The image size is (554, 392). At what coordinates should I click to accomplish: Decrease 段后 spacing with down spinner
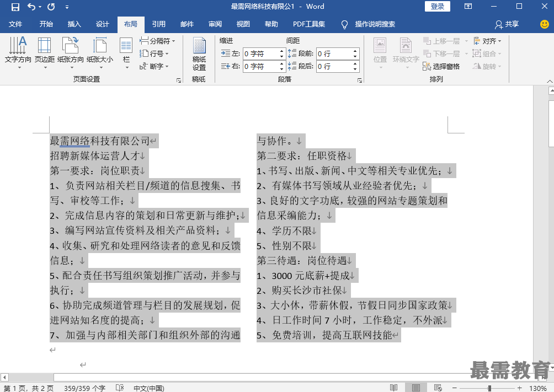point(355,69)
